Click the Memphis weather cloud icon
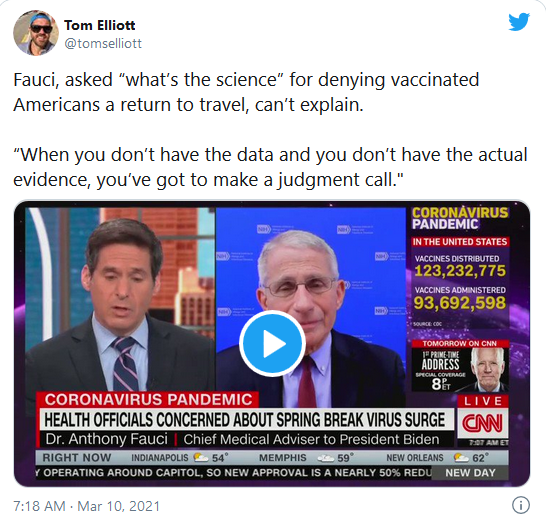The width and height of the screenshot is (546, 522). pos(326,458)
